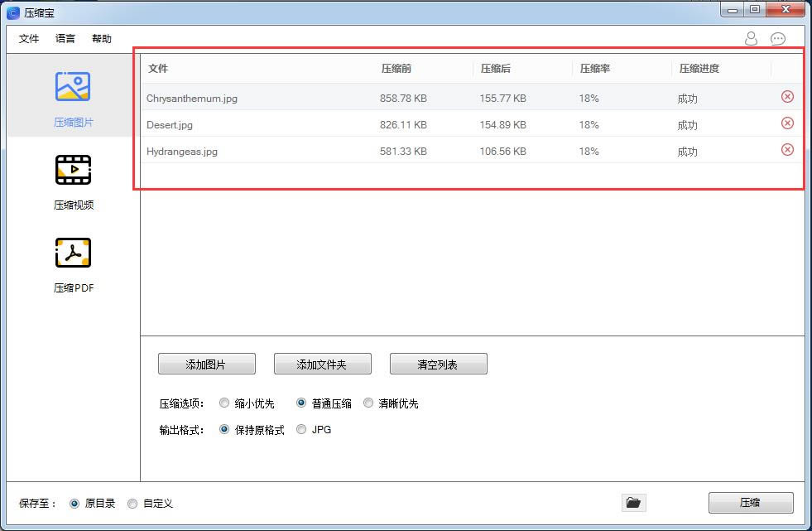Click the 18% ratio for Desert.jpg
The image size is (812, 531).
[589, 125]
